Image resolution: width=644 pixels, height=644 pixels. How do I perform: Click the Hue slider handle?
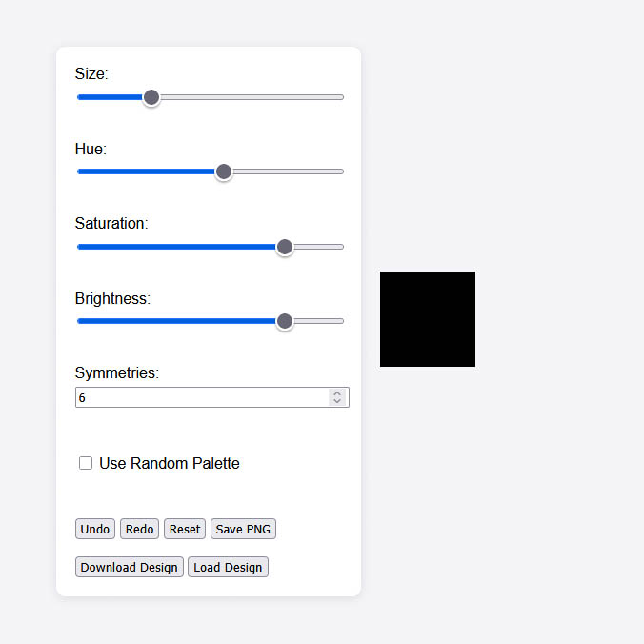[x=224, y=171]
